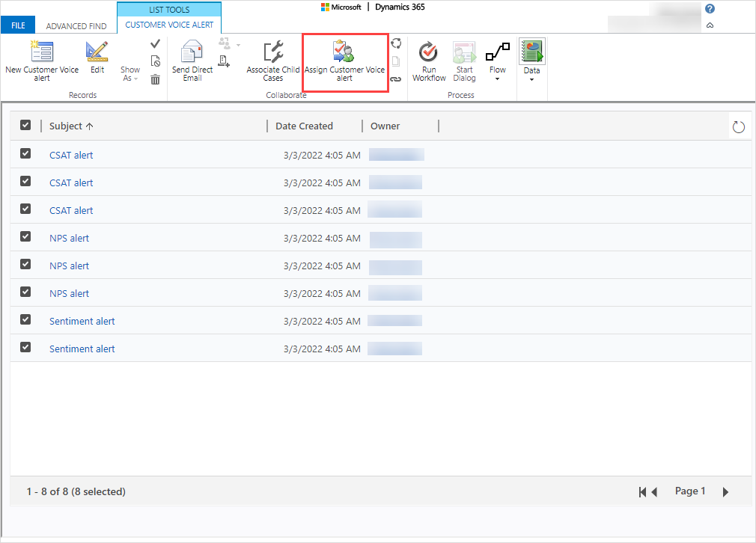Activate records using the checkmark icon
756x543 pixels.
[155, 44]
